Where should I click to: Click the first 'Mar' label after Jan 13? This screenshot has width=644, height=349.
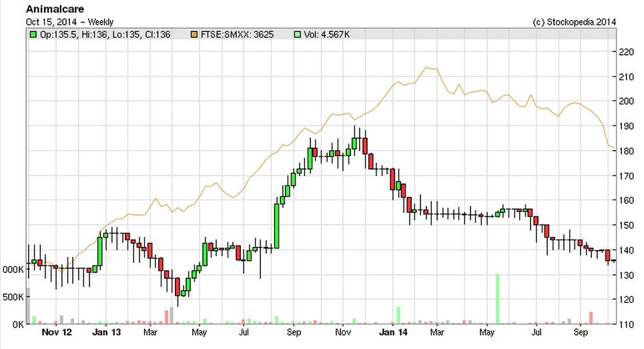(x=150, y=332)
